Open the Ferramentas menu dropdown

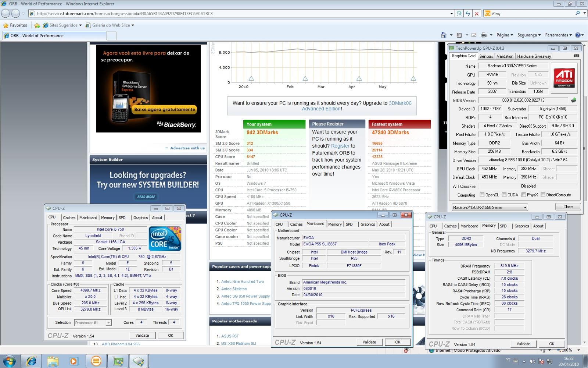pyautogui.click(x=558, y=35)
